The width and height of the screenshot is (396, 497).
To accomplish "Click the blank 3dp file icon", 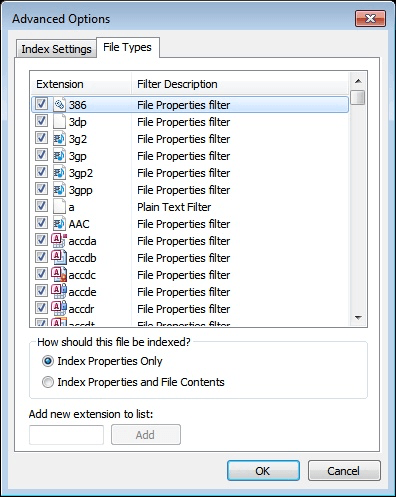I will (x=59, y=122).
